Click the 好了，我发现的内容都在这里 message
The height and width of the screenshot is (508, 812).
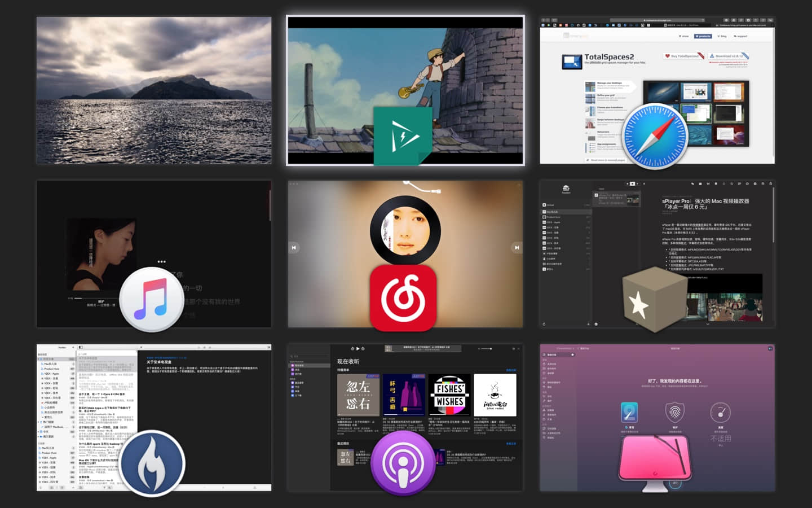pos(674,381)
